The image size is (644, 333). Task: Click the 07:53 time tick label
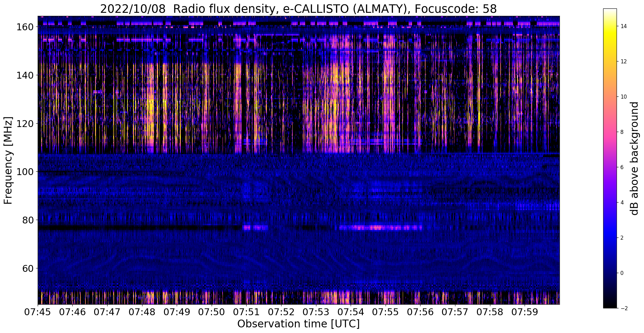(316, 312)
